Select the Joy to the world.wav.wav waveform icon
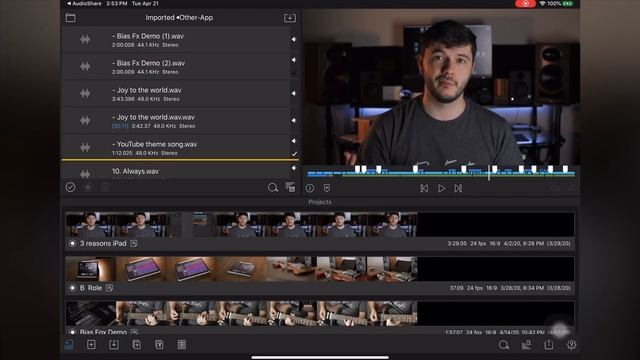 point(85,120)
